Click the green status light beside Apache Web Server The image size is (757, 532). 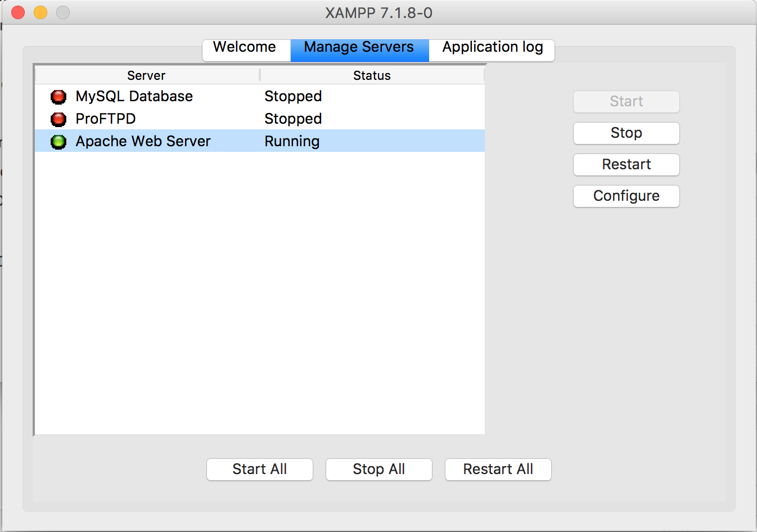pos(58,141)
